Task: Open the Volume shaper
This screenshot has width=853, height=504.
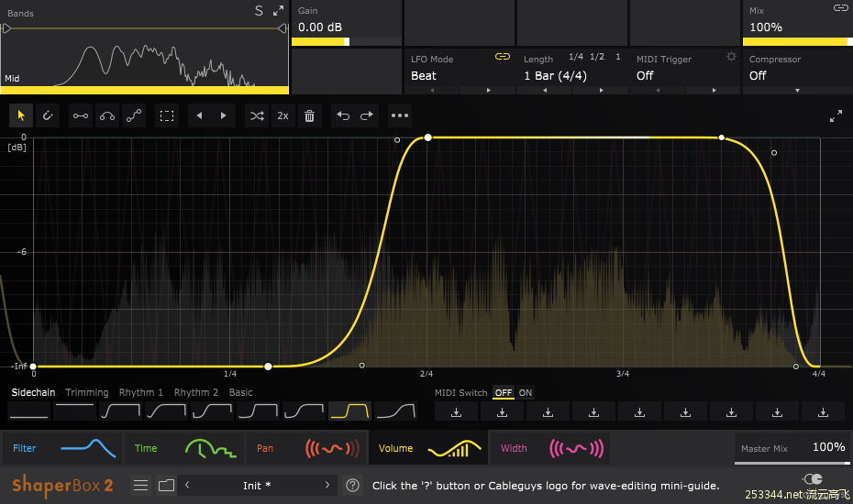Action: 428,448
